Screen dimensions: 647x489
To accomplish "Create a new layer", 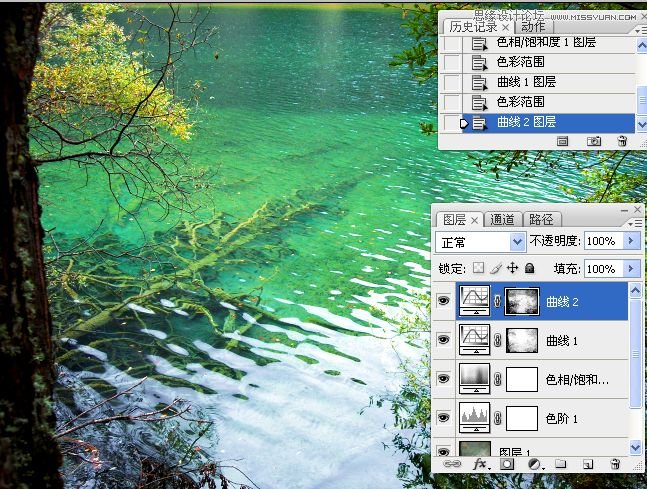I will click(x=588, y=465).
